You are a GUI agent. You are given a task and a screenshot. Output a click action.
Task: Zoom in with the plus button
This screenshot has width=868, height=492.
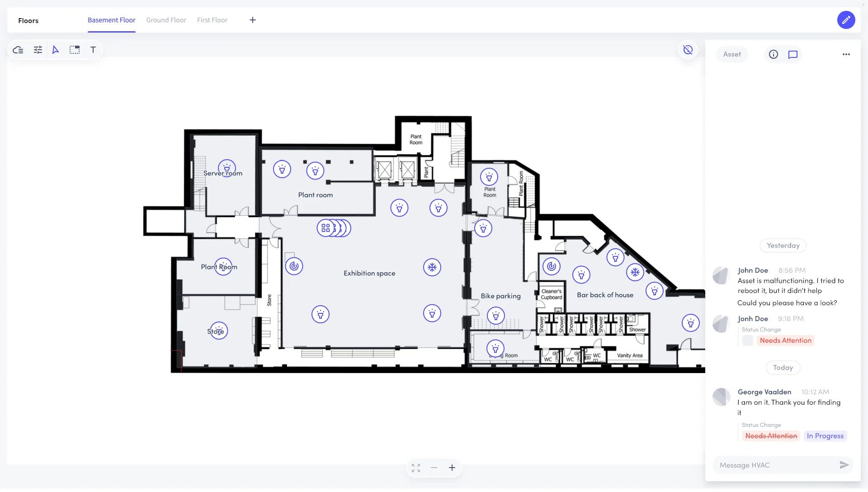point(452,468)
